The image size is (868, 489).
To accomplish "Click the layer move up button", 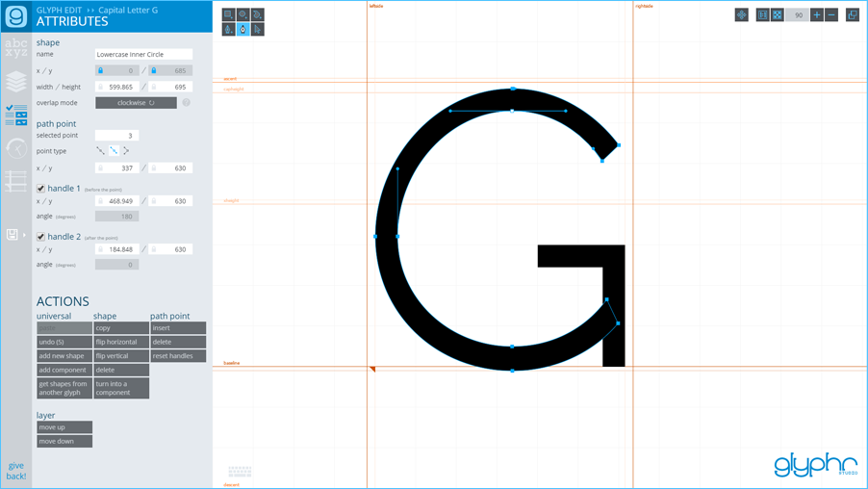I will [x=64, y=427].
